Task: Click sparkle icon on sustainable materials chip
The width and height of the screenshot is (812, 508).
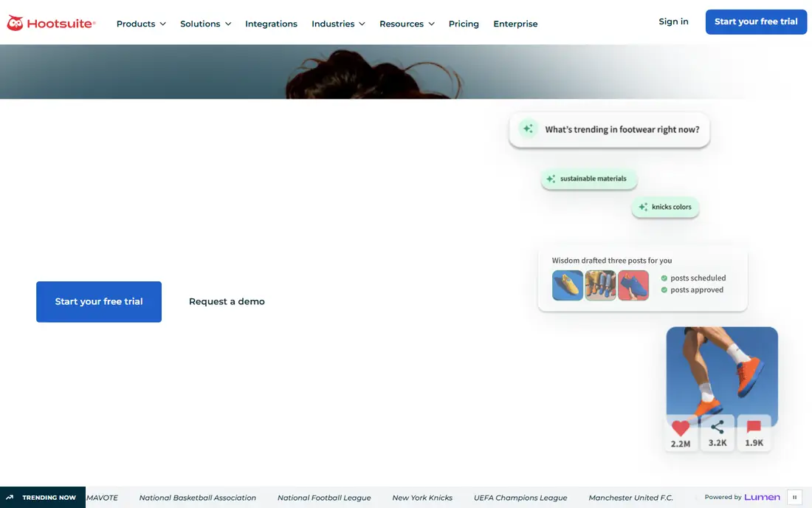Action: (x=551, y=179)
